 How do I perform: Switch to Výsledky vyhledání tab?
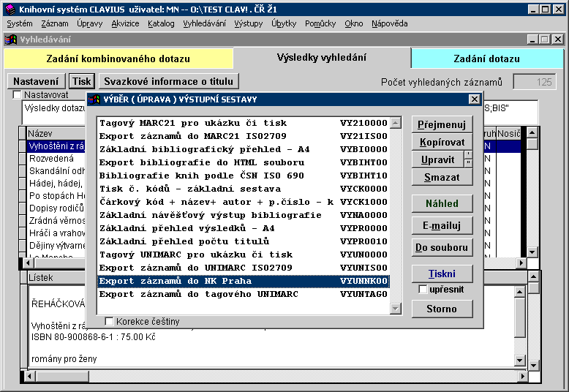pos(322,57)
